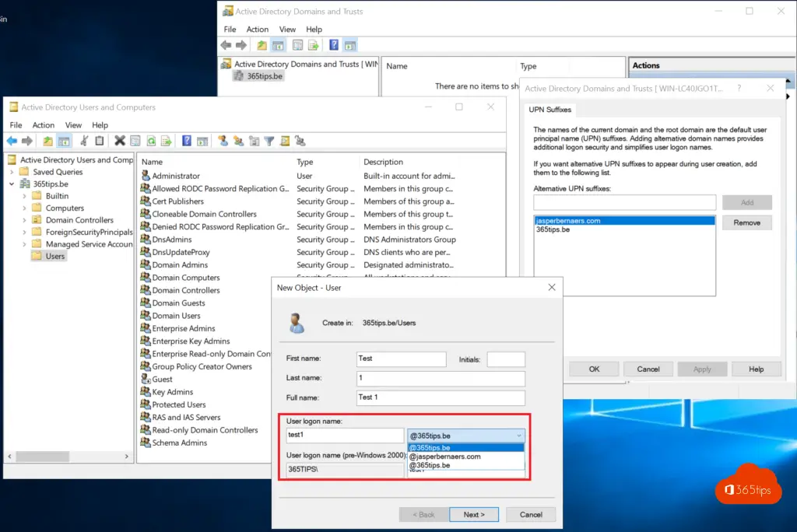
Task: Click Back arrow in Domains and Trusts toolbar
Action: tap(226, 45)
